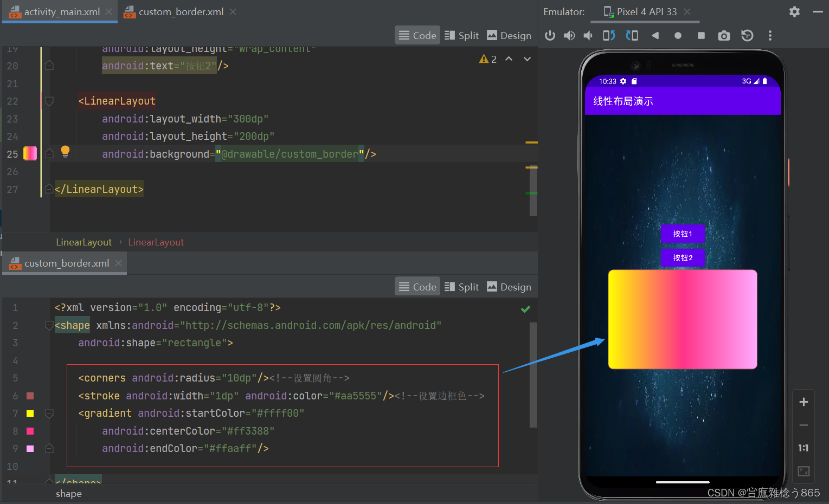Switch lower editor to Code view
The image size is (829, 504).
[417, 287]
